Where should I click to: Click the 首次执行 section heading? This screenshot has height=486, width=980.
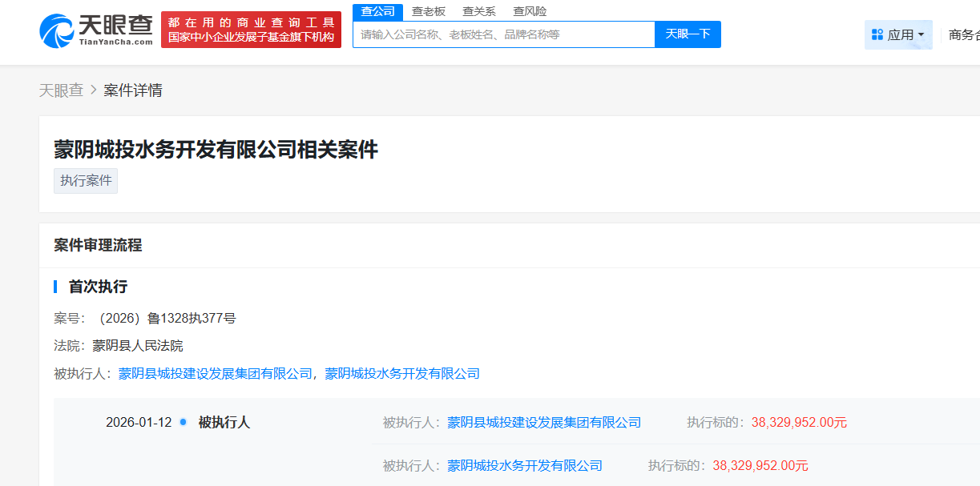(x=98, y=287)
